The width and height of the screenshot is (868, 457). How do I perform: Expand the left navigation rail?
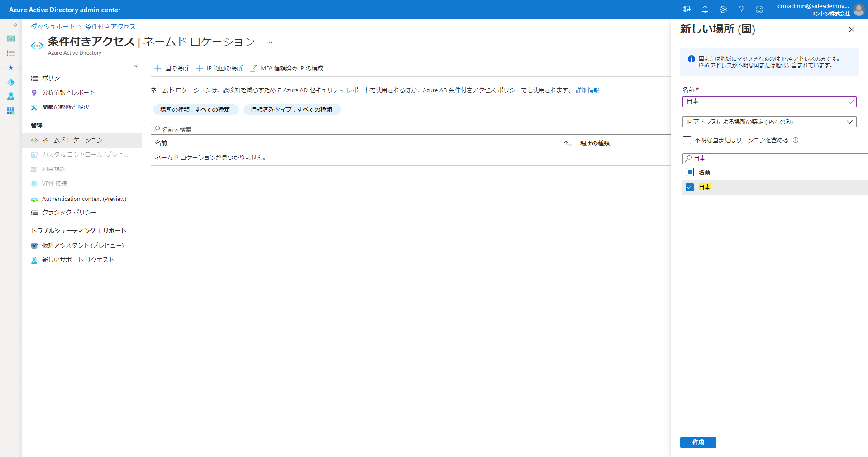15,25
